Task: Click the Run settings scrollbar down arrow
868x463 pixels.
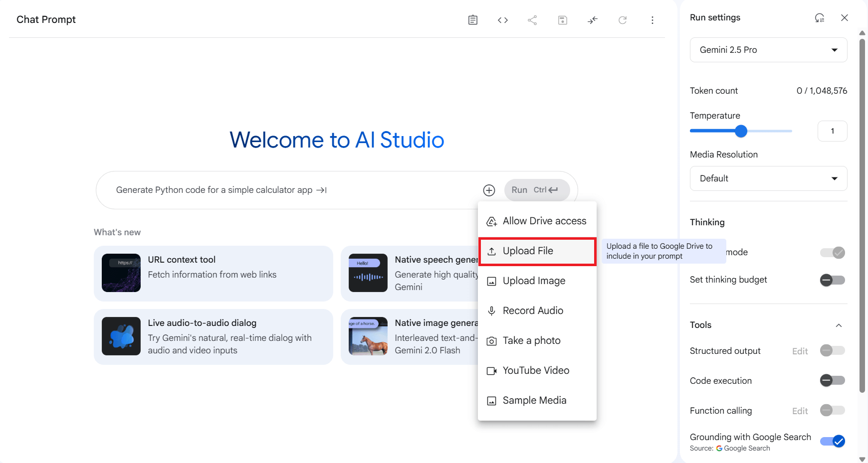Action: tap(863, 459)
